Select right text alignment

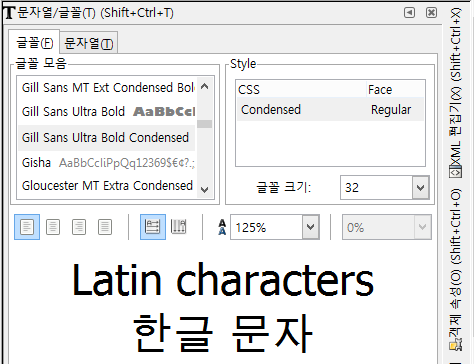click(79, 227)
